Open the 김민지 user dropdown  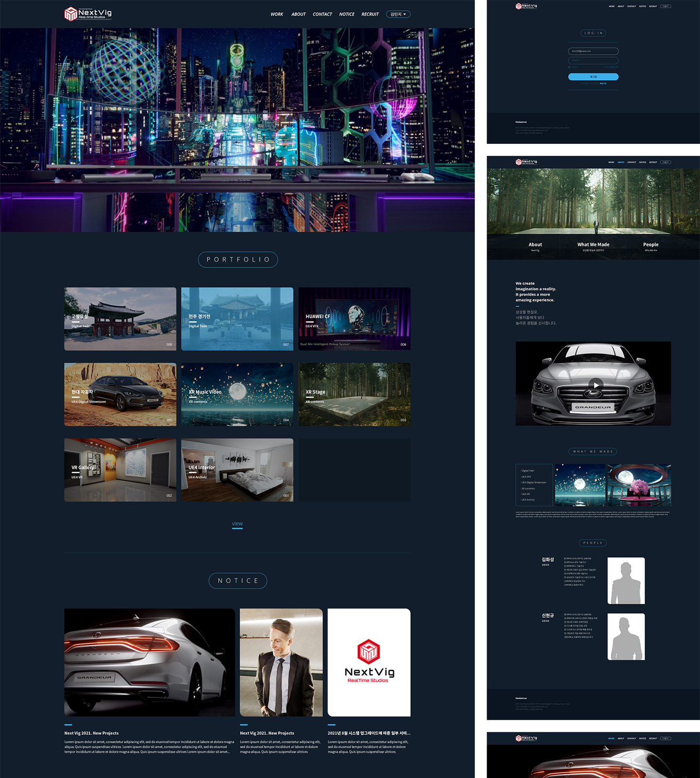tap(398, 14)
